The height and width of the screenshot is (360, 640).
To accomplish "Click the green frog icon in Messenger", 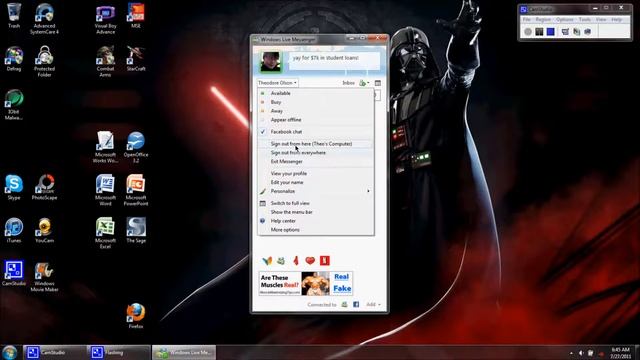I will 281,260.
